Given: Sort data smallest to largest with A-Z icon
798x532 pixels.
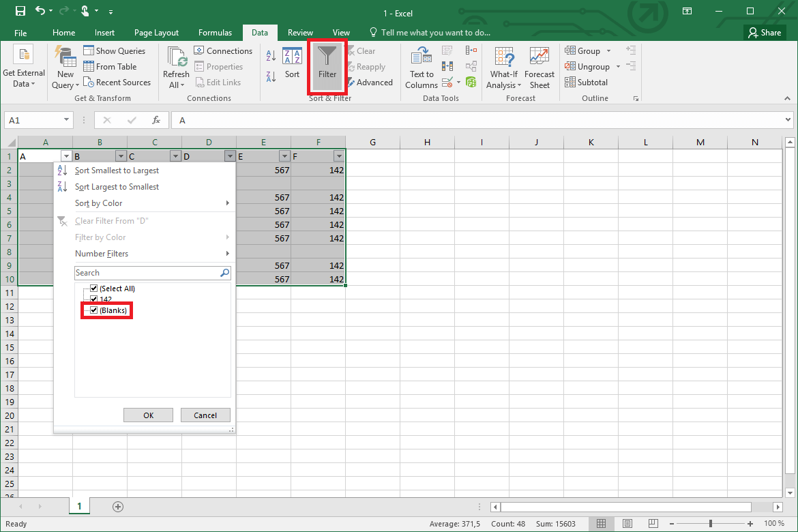Looking at the screenshot, I should click(x=271, y=55).
